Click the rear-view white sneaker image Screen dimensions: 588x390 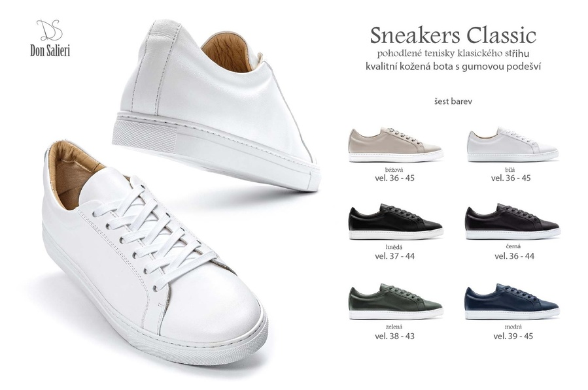coord(216,105)
